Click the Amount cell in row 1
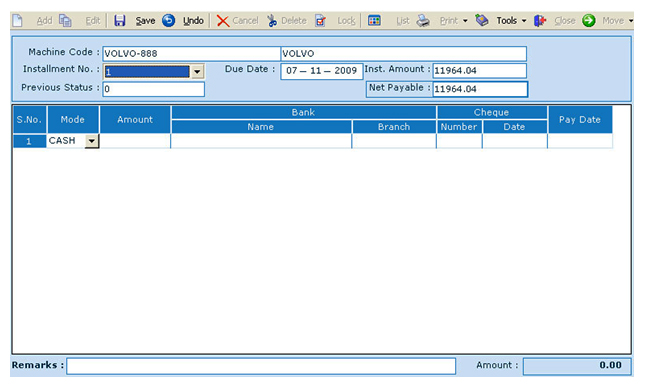This screenshot has width=646, height=389. pos(135,141)
